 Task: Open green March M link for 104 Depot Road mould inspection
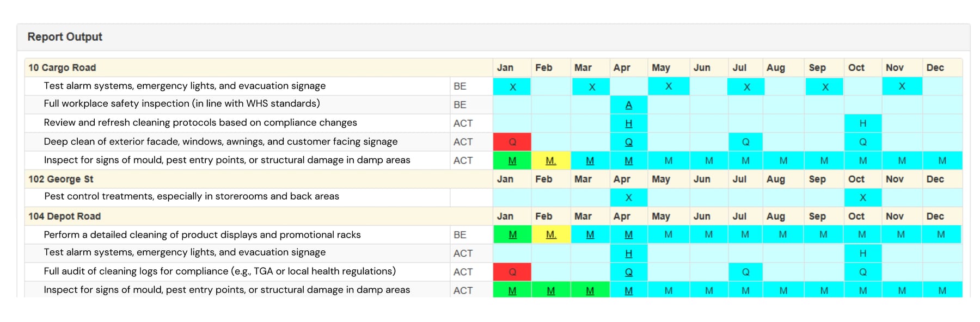[x=590, y=290]
